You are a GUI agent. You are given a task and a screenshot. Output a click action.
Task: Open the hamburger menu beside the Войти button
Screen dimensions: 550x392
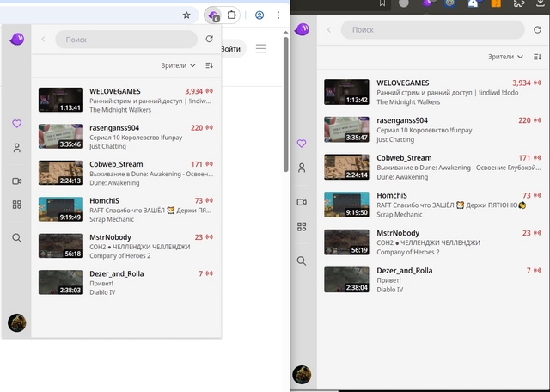click(260, 49)
